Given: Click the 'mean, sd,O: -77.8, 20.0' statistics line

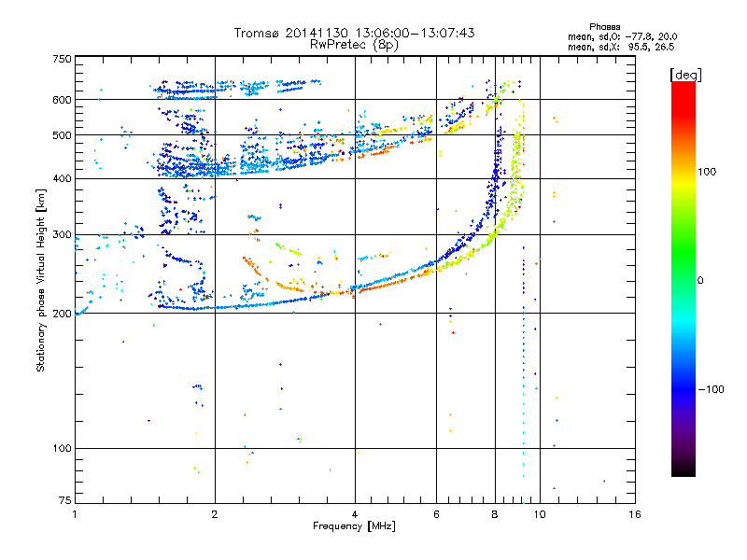Looking at the screenshot, I should [x=622, y=36].
